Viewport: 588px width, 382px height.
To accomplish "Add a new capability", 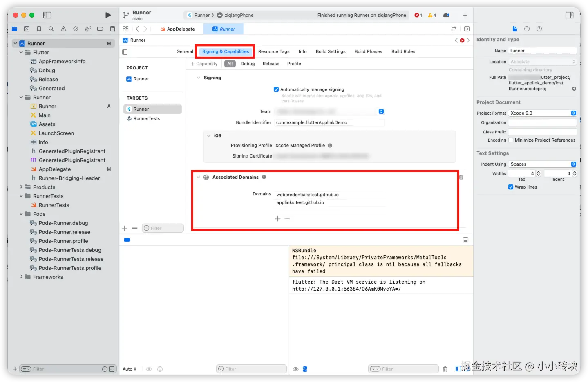I will point(204,64).
